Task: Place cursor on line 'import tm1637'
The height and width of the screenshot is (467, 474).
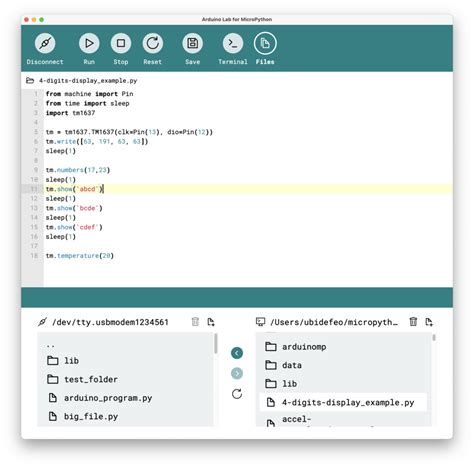Action: 70,113
